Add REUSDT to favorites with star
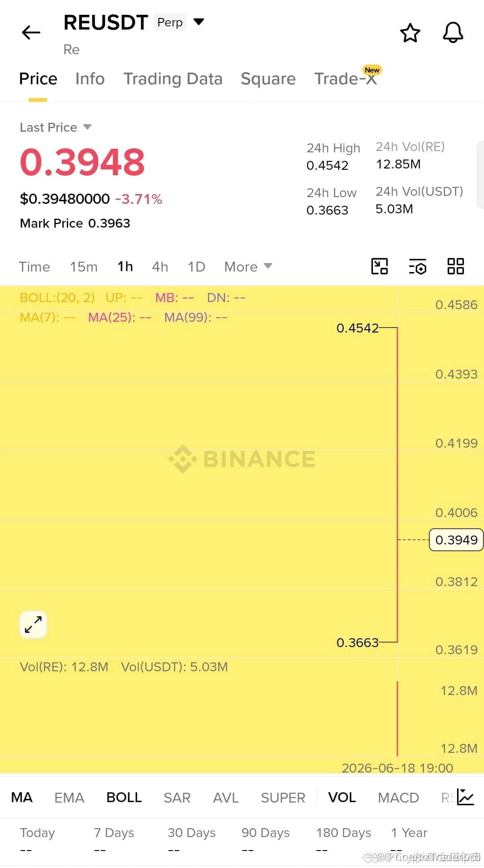The image size is (484, 868). point(410,33)
